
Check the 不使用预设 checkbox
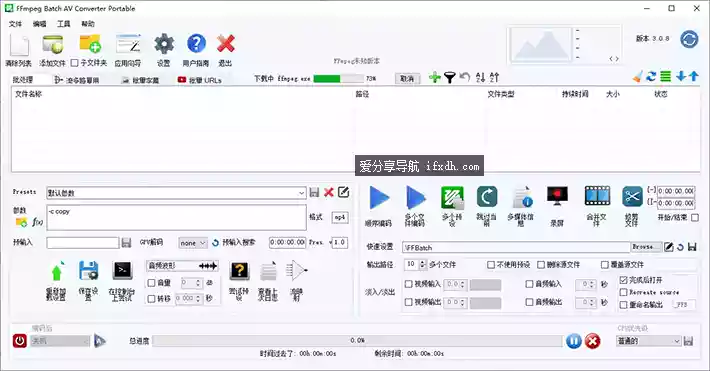[x=491, y=265]
